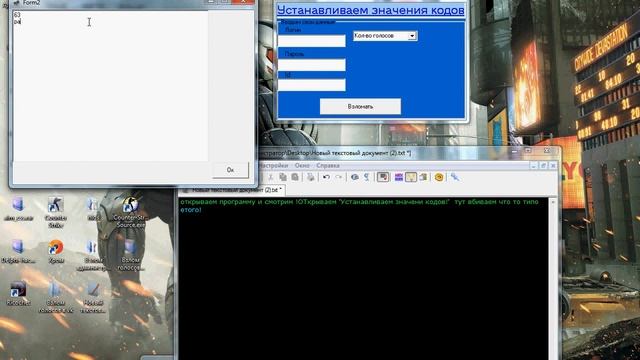Open the Ricochet desktop shortcut
640x360 pixels.
point(18,293)
